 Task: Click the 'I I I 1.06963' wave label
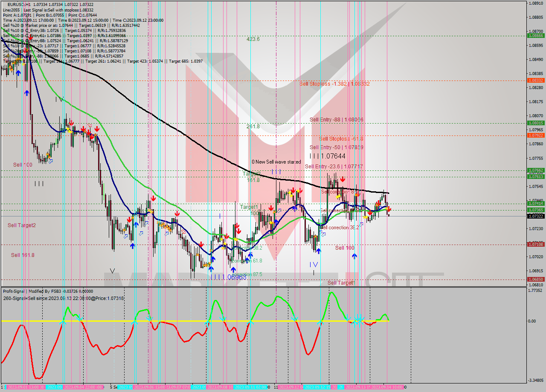coord(229,277)
